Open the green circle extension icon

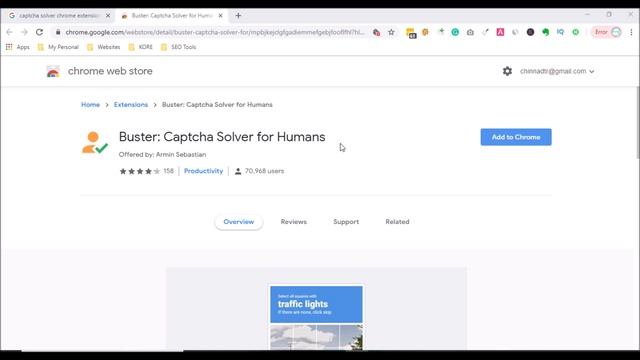point(575,32)
